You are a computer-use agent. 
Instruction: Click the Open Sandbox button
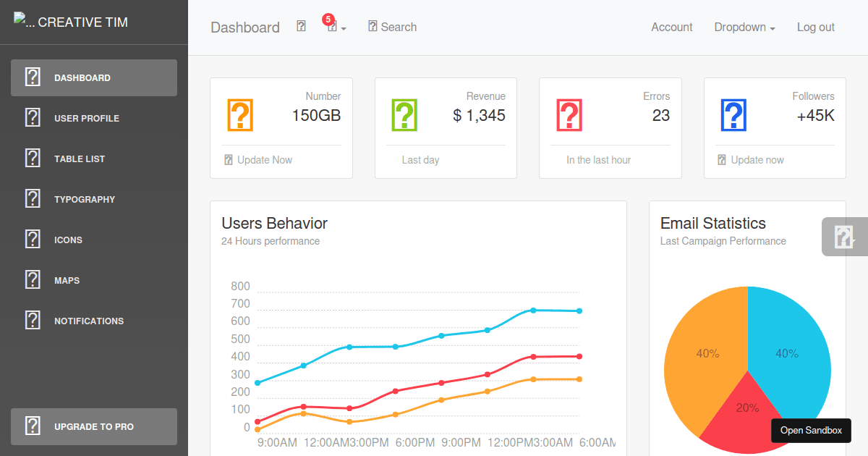[x=810, y=430]
